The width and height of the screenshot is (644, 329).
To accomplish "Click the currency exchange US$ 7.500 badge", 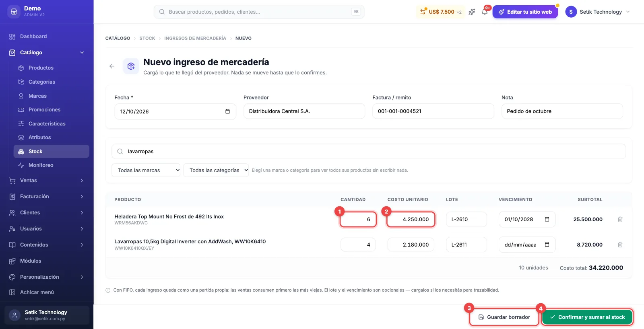I will click(440, 12).
